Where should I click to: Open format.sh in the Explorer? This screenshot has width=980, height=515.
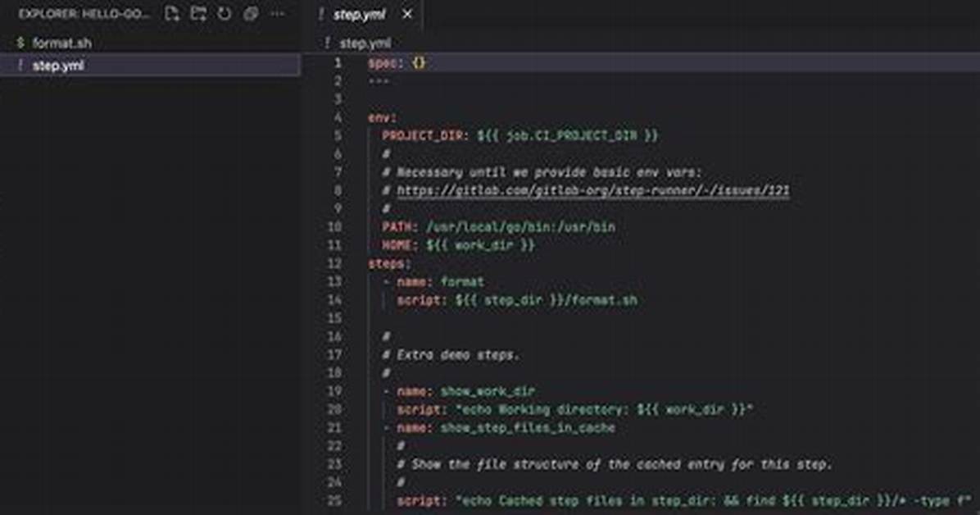tap(62, 43)
